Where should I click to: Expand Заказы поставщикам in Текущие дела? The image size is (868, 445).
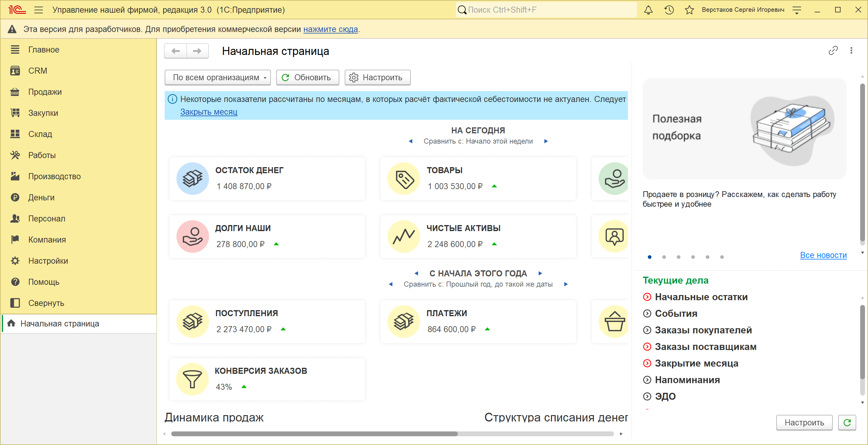click(x=647, y=347)
